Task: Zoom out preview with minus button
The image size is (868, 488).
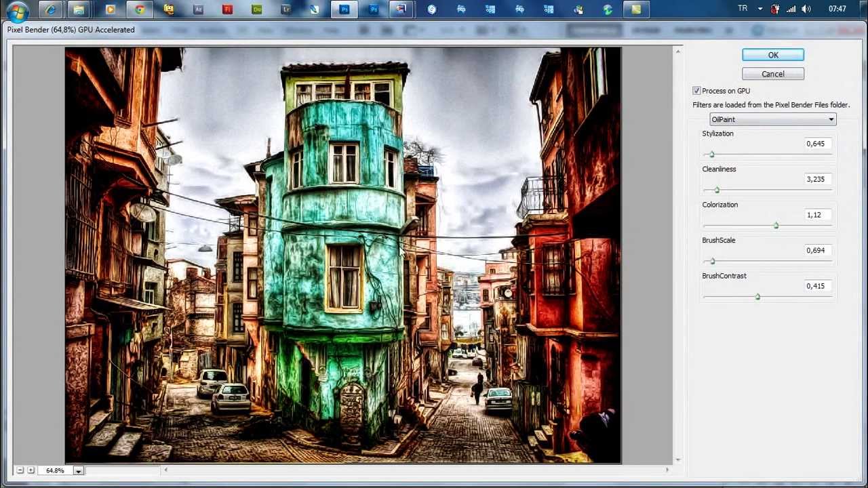Action: [x=20, y=470]
